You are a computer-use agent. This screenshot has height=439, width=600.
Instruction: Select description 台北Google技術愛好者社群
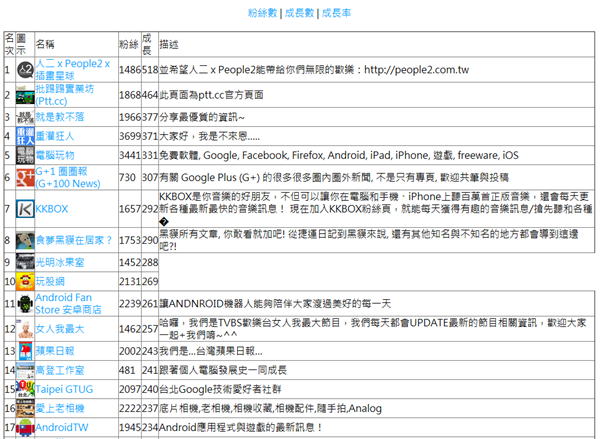pos(220,389)
